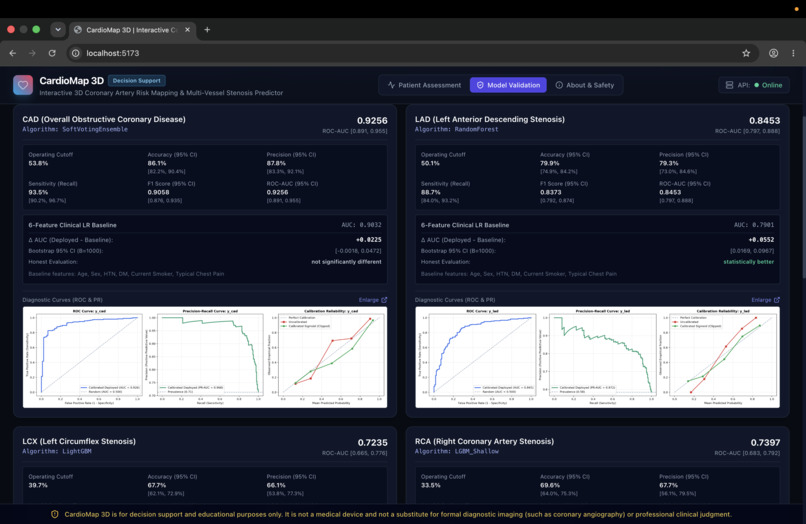Select the CardioMap 3D browser tab
Screen dimensions: 806x524
(132, 30)
